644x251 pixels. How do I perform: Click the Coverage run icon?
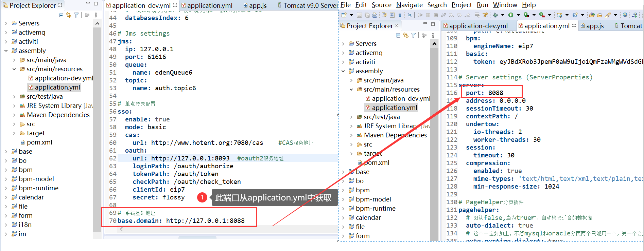pos(526,15)
